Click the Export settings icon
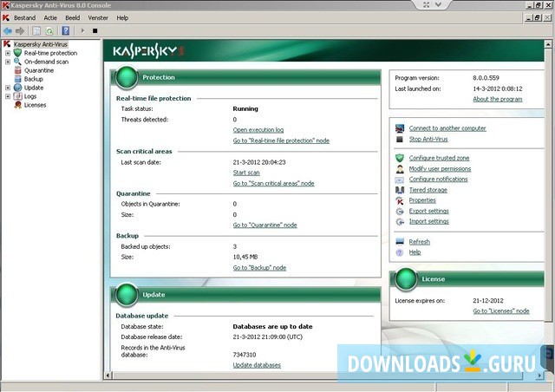Image resolution: width=555 pixels, height=392 pixels. point(400,212)
